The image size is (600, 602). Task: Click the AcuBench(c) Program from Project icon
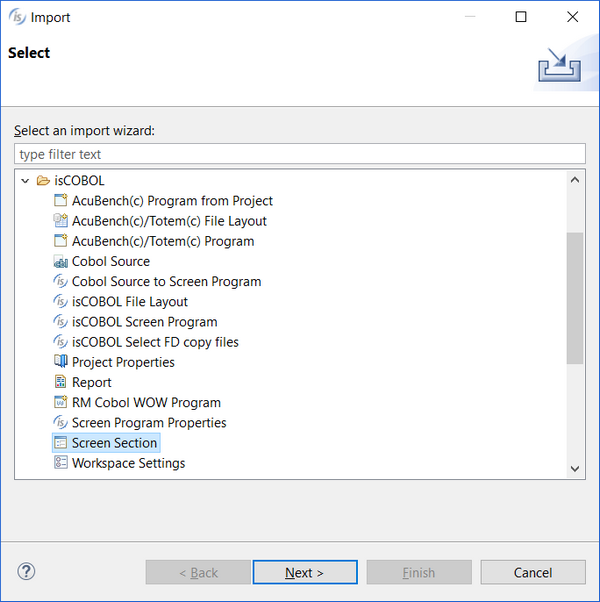pyautogui.click(x=60, y=200)
